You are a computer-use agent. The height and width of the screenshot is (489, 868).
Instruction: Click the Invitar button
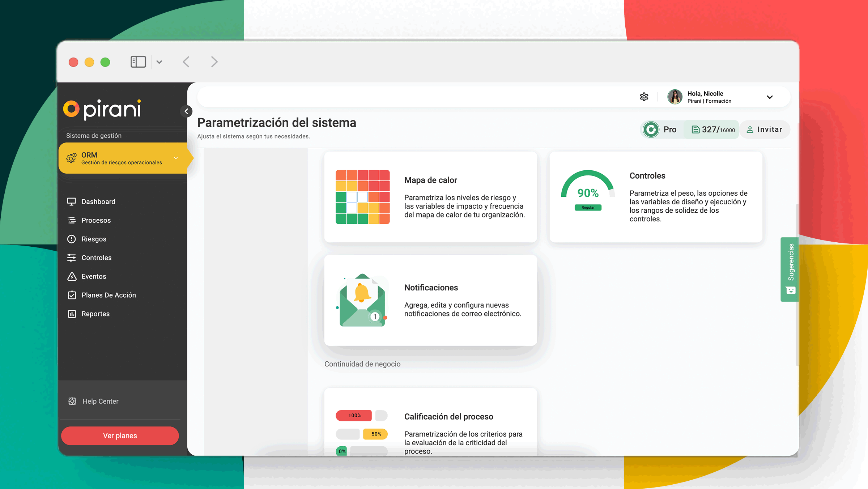click(765, 129)
